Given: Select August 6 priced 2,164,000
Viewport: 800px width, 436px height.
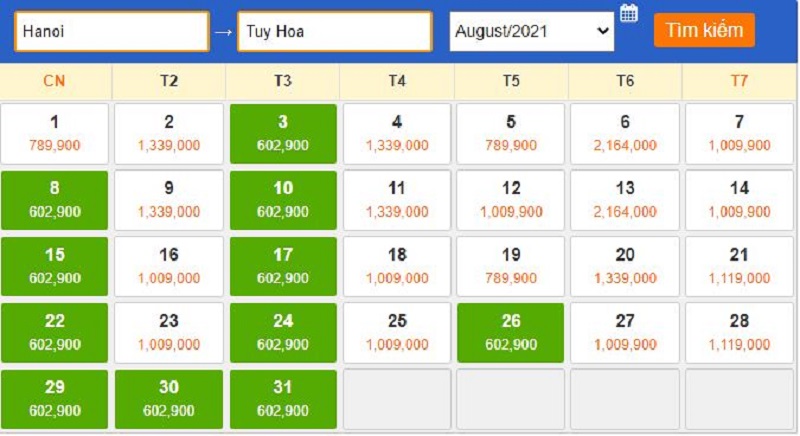Looking at the screenshot, I should pyautogui.click(x=625, y=134).
